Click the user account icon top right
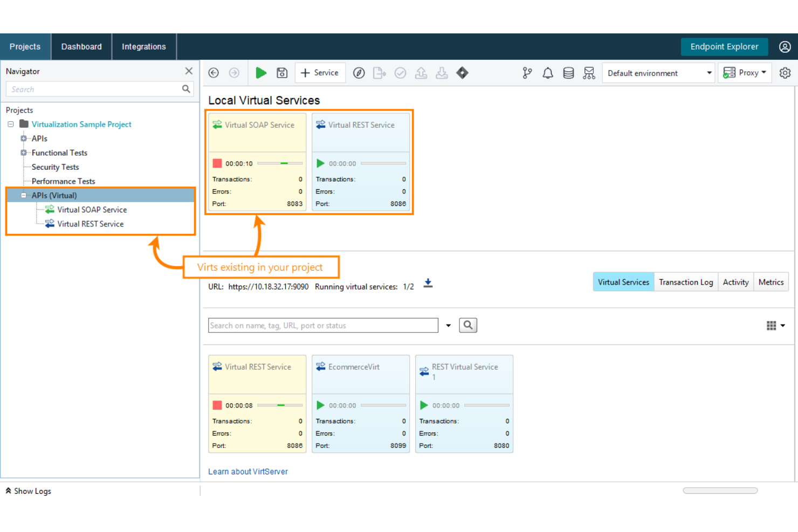The width and height of the screenshot is (798, 532). click(x=785, y=46)
